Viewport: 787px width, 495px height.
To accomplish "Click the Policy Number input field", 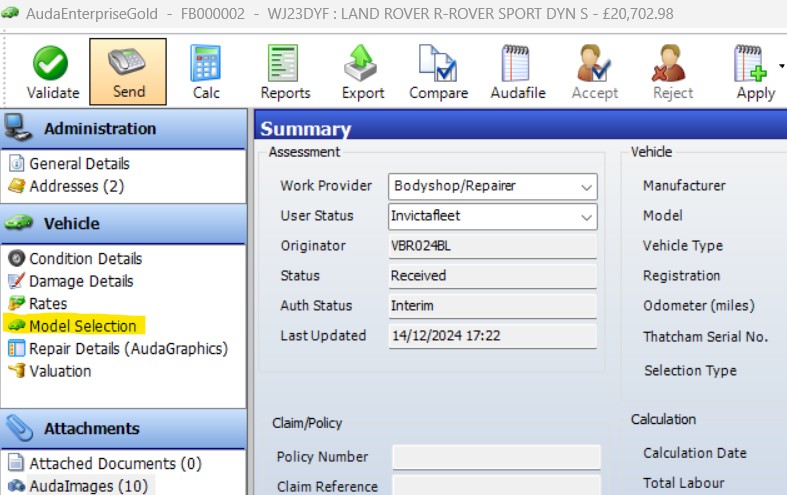I will (x=496, y=457).
